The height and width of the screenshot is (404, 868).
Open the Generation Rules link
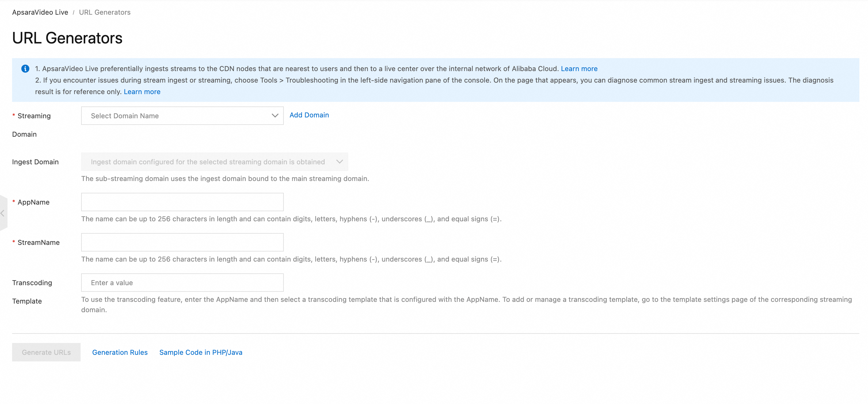(120, 352)
